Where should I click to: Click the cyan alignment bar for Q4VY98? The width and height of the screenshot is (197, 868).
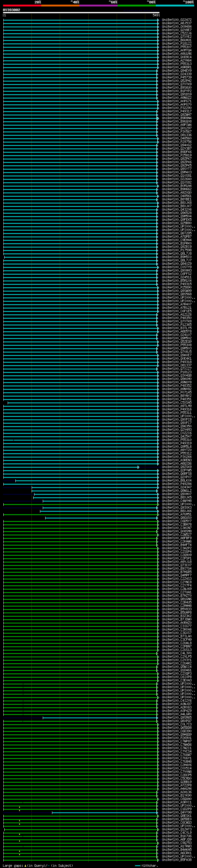click(105, 812)
